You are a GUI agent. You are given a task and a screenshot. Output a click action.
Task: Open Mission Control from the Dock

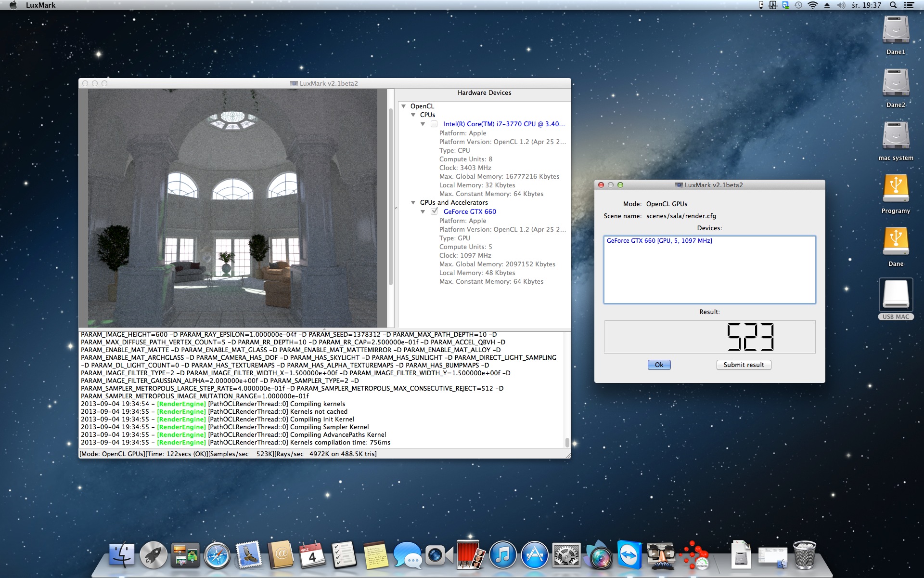coord(185,555)
